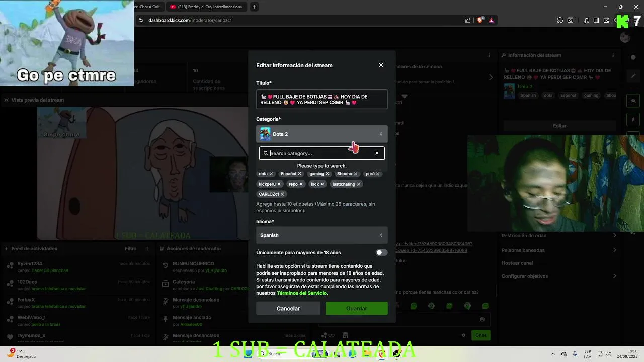The image size is (644, 362).
Task: Expand the weekly leaderboard chevron
Action: pos(491,77)
